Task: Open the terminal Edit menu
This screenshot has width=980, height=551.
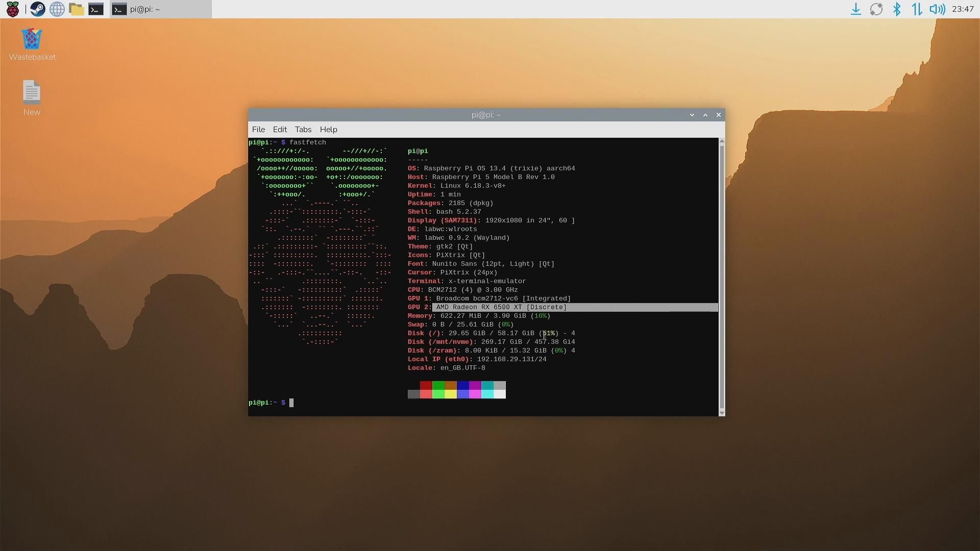Action: click(280, 130)
